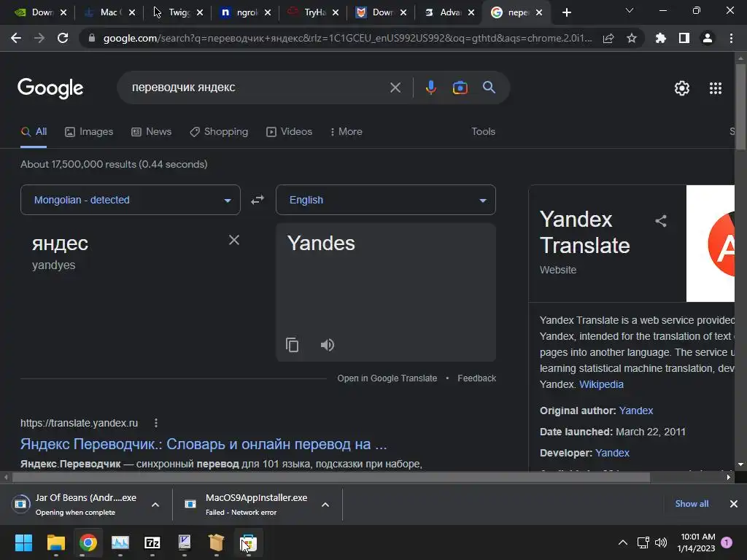Open Chrome extensions puzzle icon
Screen dimensions: 747x560
pos(661,38)
